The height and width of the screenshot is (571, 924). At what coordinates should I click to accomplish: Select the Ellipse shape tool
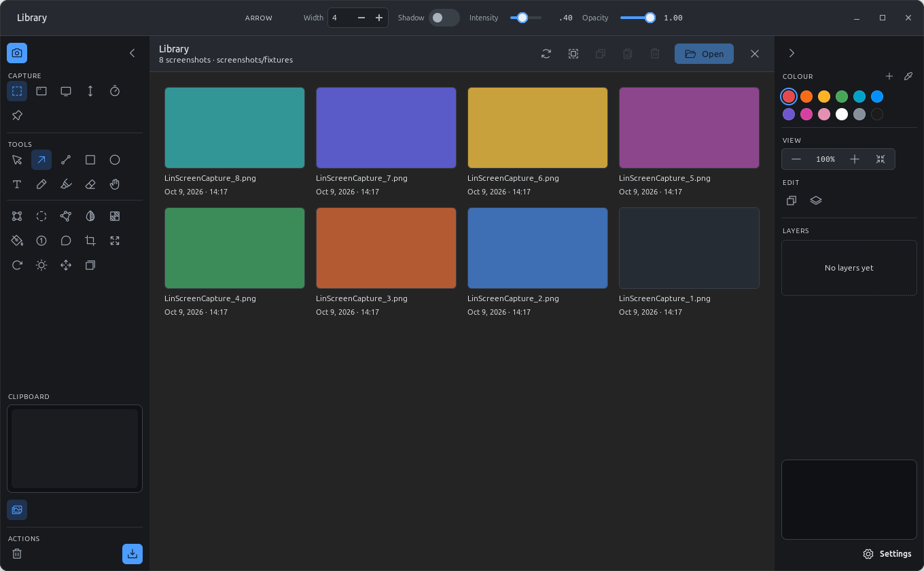point(115,160)
